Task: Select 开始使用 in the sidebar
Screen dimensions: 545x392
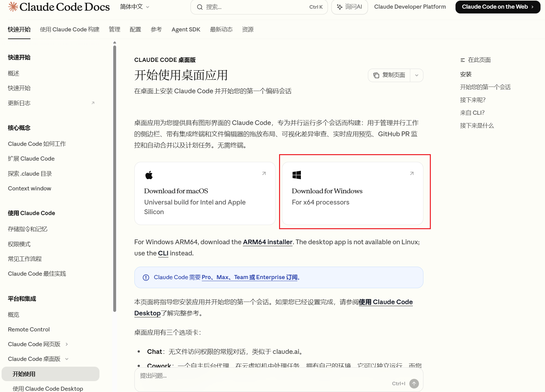Action: coord(50,374)
